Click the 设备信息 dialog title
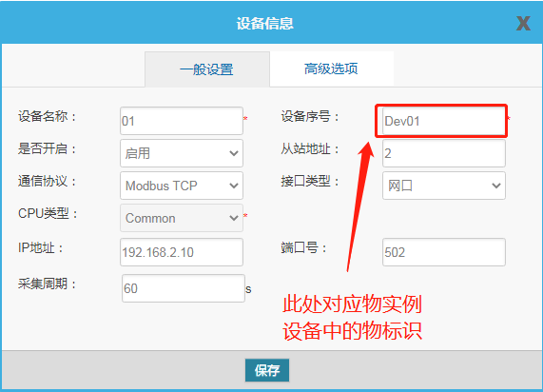 click(x=265, y=24)
